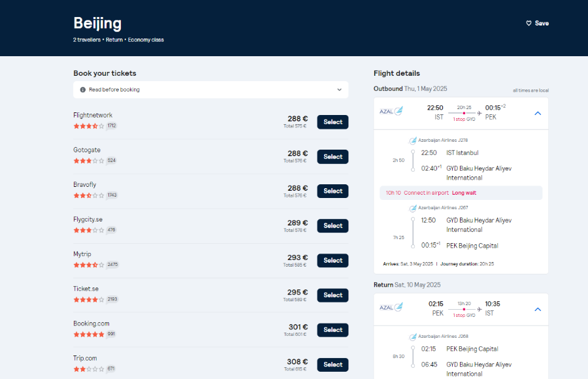588x379 pixels.
Task: Click the heart Save icon
Action: (529, 24)
